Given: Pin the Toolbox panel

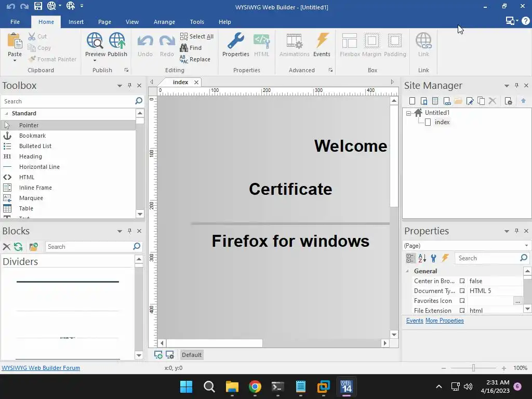Looking at the screenshot, I should pyautogui.click(x=129, y=86).
